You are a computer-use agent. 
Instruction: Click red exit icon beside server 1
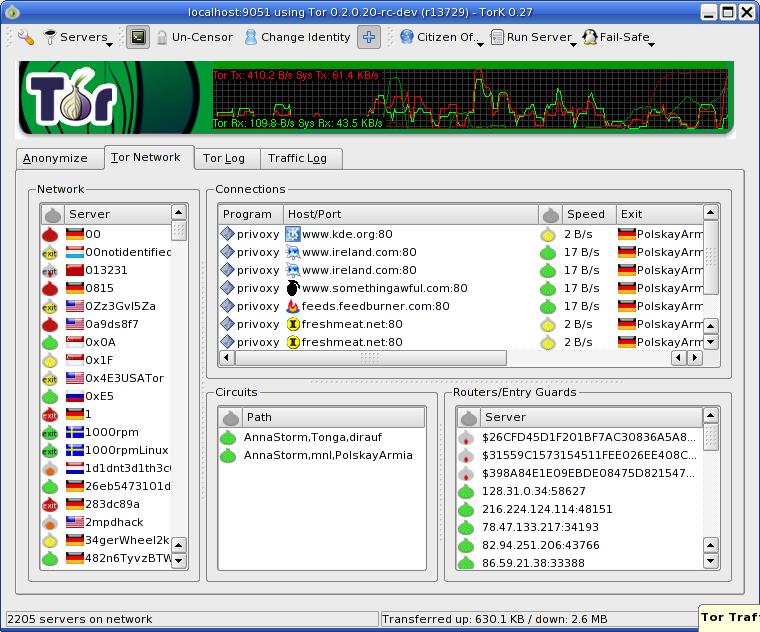[50, 415]
